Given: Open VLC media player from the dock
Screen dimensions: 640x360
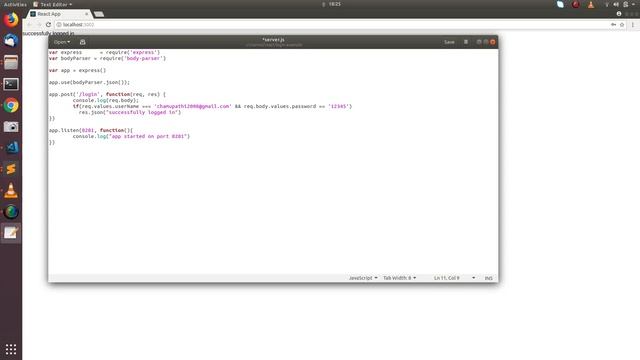Looking at the screenshot, I should click(x=11, y=191).
